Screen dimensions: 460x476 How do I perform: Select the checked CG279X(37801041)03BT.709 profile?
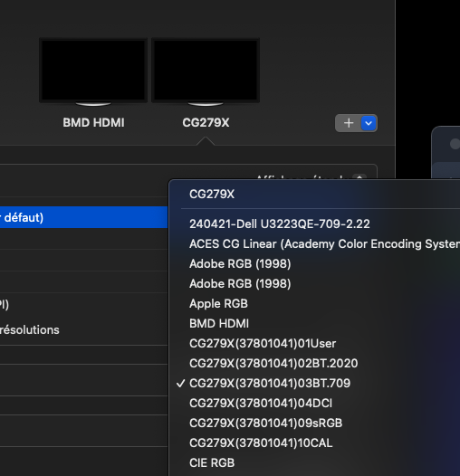coord(270,383)
